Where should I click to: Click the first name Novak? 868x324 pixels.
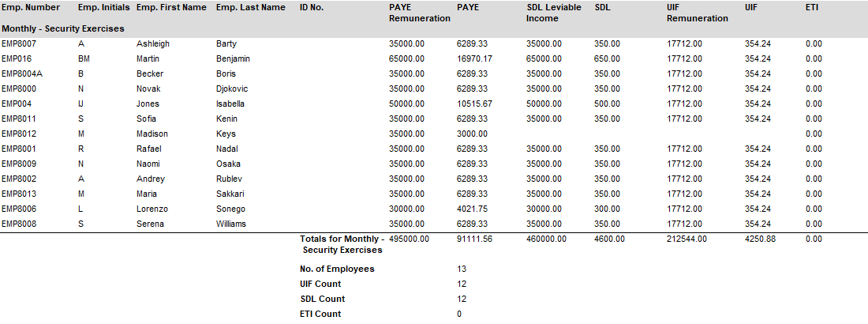pyautogui.click(x=148, y=89)
